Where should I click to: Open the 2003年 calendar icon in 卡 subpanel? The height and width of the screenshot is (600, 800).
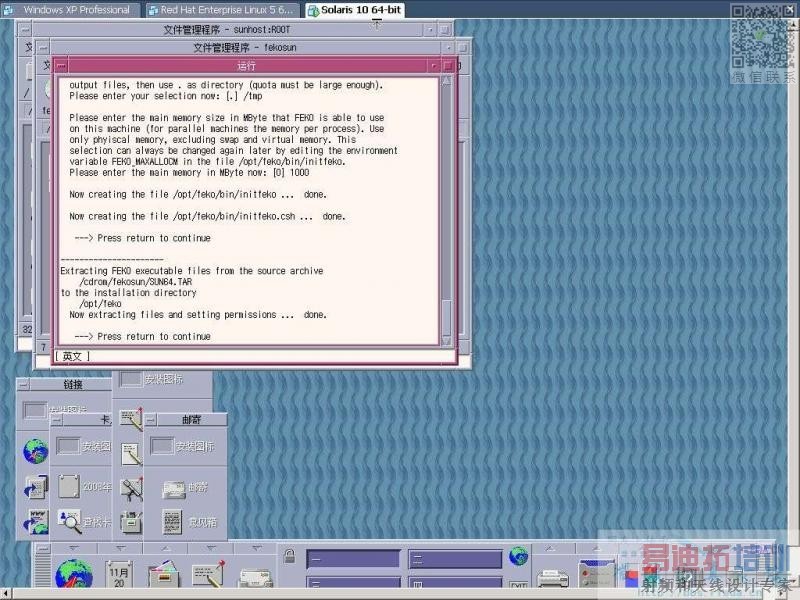[68, 486]
